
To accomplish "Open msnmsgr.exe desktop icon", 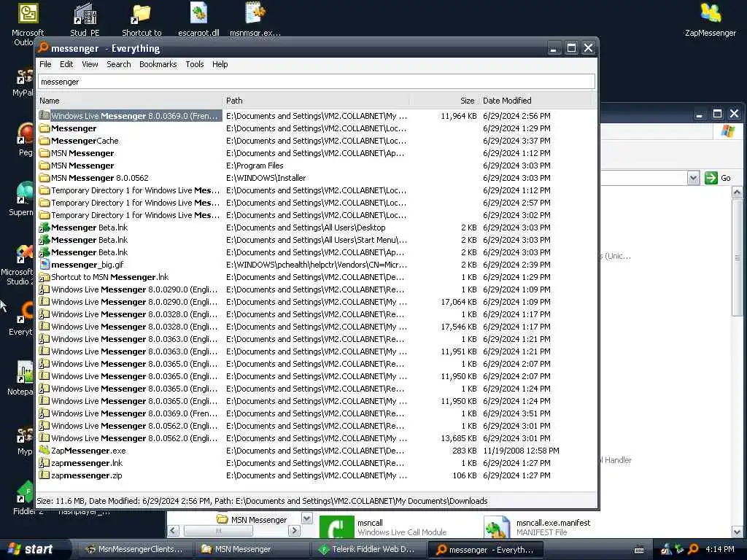I will pyautogui.click(x=255, y=19).
